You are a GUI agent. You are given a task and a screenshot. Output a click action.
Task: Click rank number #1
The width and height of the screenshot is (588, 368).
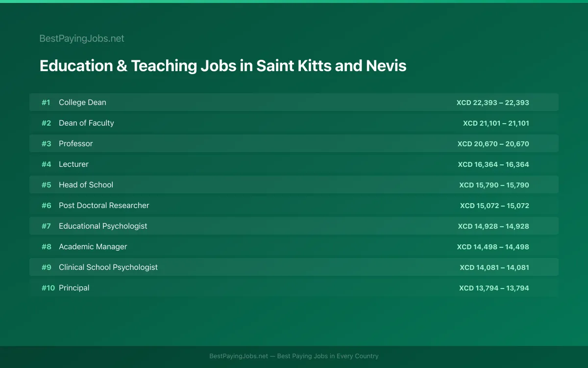pyautogui.click(x=46, y=103)
